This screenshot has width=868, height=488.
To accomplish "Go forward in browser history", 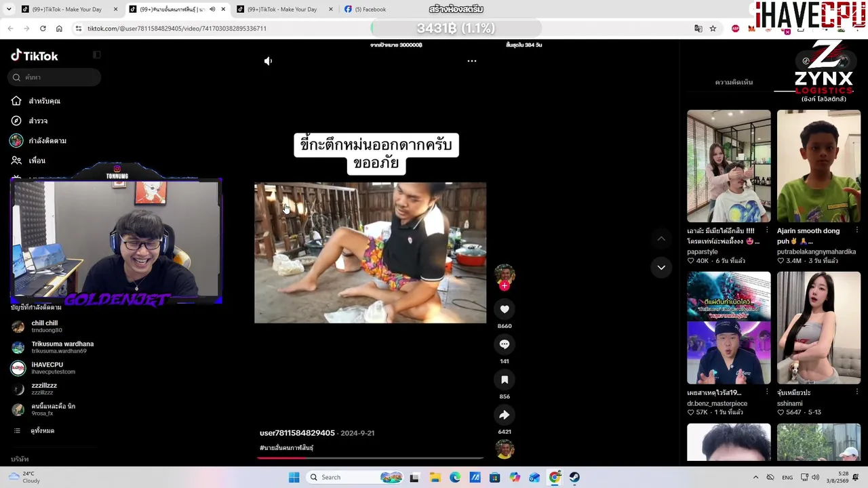I will tap(26, 28).
